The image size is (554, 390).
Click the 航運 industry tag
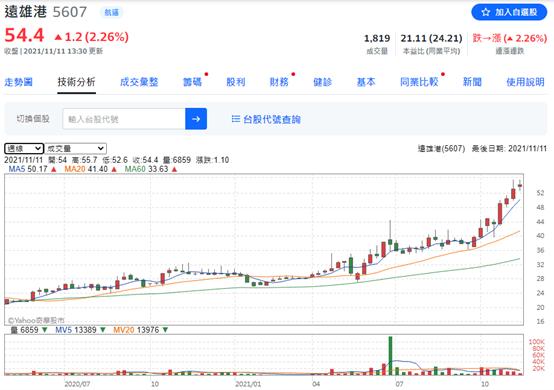click(112, 13)
